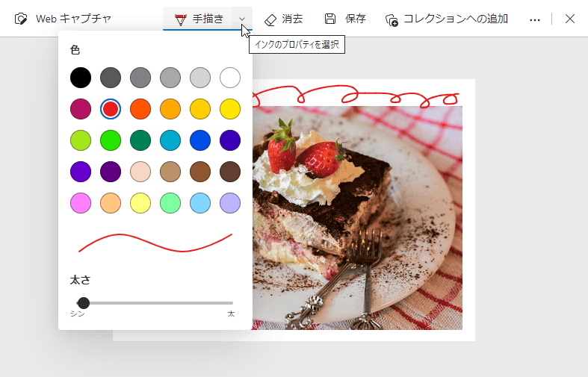Choose the orange color swatch
The image size is (588, 377).
[x=170, y=109]
